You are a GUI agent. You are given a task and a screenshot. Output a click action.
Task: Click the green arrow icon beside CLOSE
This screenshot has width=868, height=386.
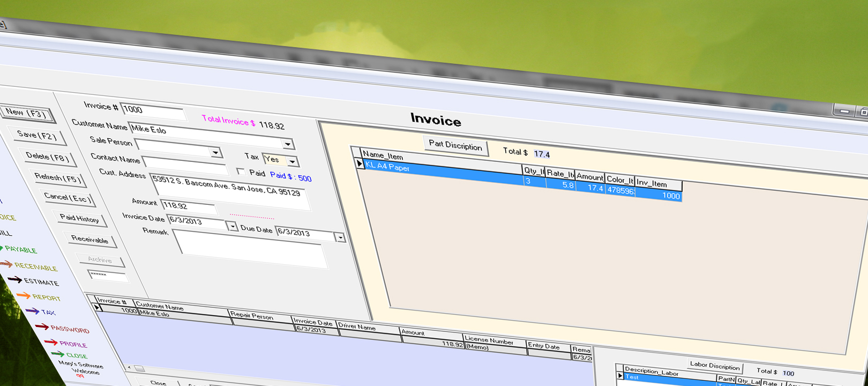pos(58,354)
